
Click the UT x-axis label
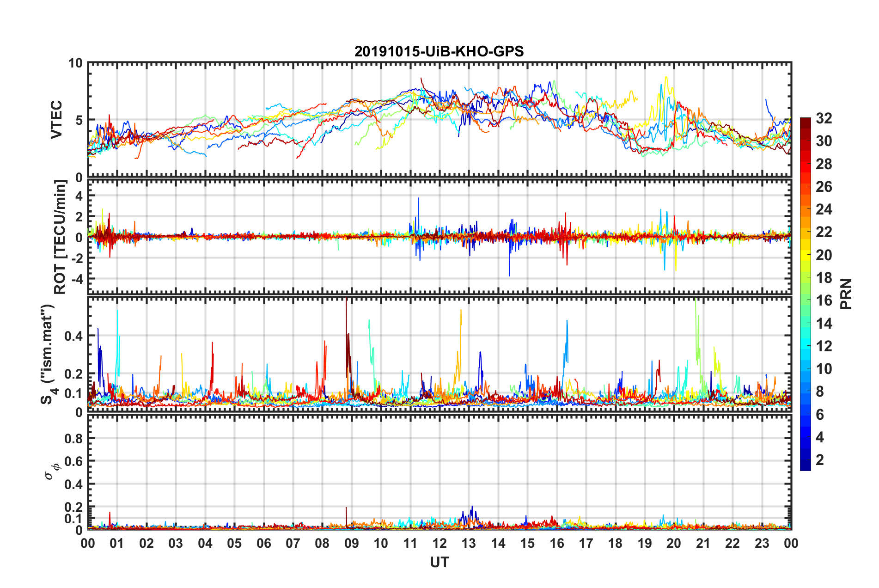(x=439, y=562)
